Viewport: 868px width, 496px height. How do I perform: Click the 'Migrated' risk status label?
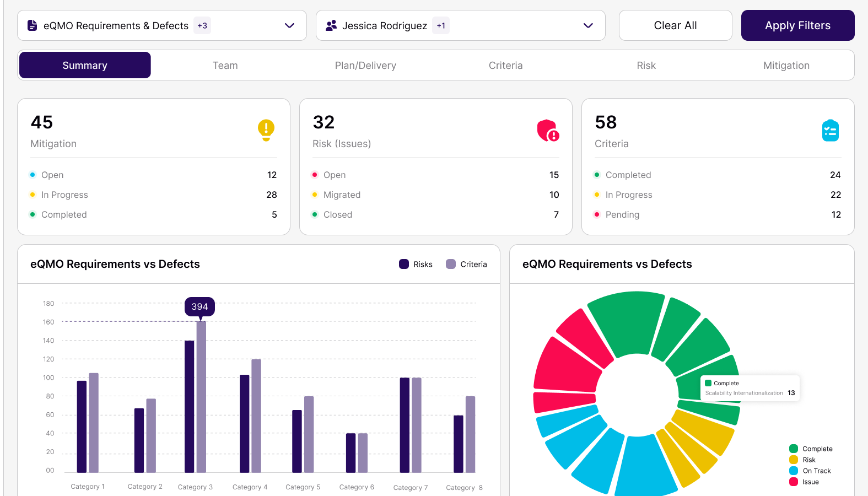(x=342, y=195)
